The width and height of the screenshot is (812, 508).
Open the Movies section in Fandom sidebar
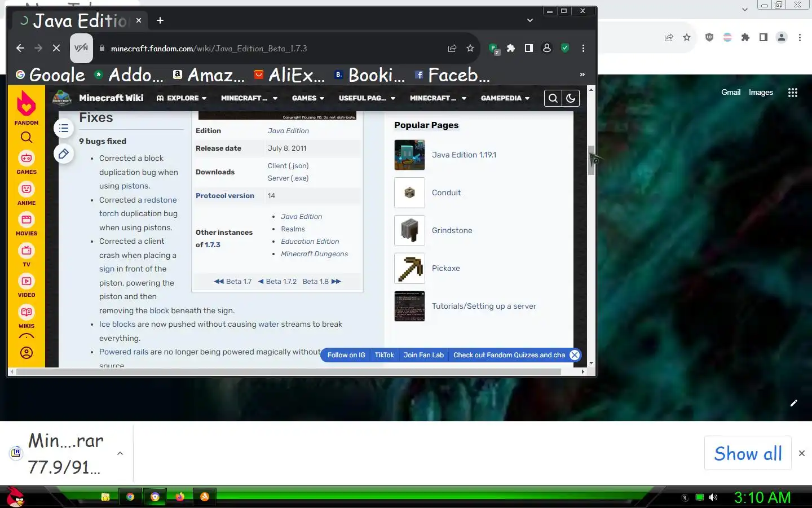[27, 224]
